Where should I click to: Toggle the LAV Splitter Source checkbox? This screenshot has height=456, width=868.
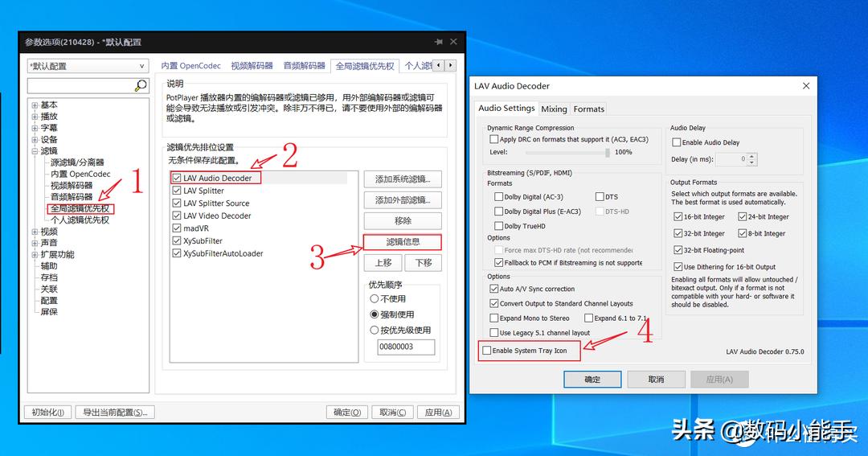tap(177, 203)
